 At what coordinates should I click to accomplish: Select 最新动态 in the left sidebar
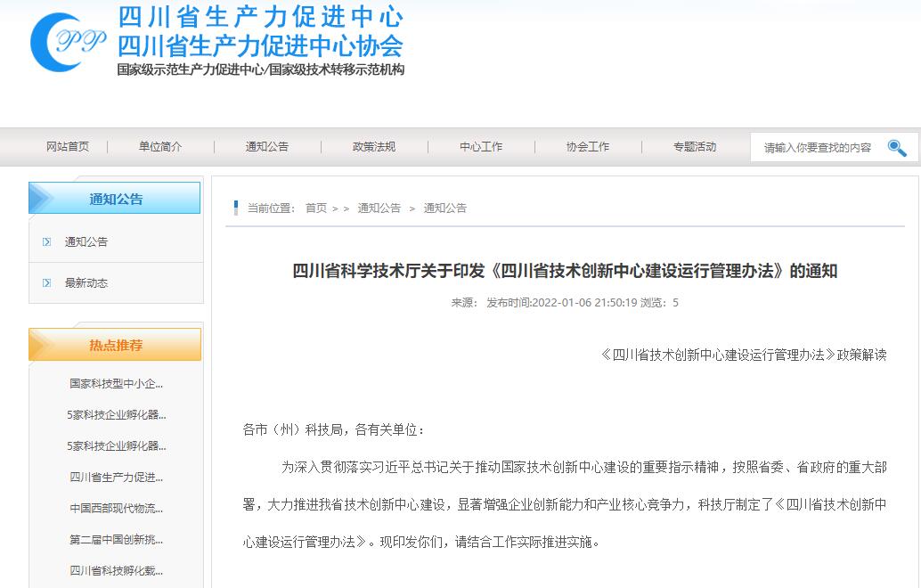click(86, 283)
